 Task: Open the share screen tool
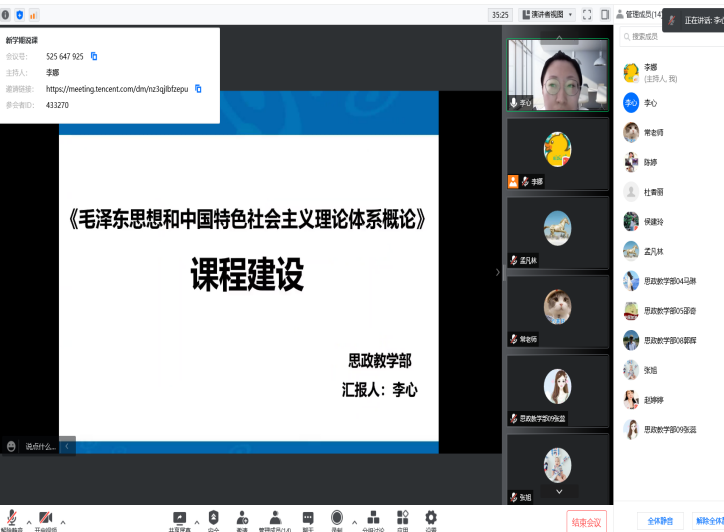(180, 518)
